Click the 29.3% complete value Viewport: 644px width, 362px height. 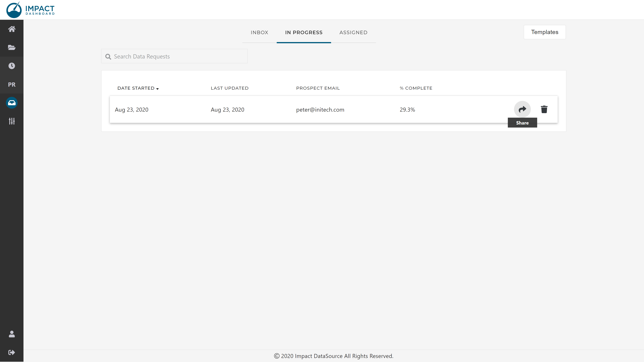[407, 110]
